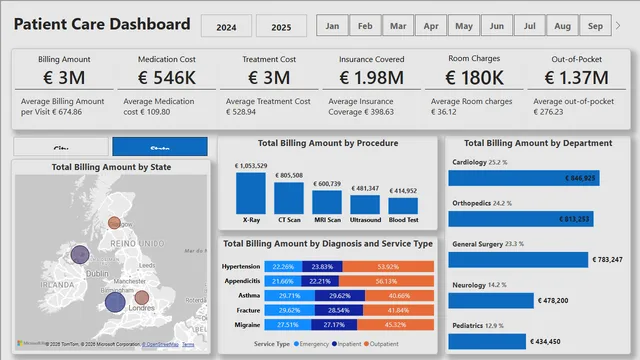Viewport: 640px width, 360px height.
Task: Select the CT Scan bar
Action: pyautogui.click(x=289, y=198)
